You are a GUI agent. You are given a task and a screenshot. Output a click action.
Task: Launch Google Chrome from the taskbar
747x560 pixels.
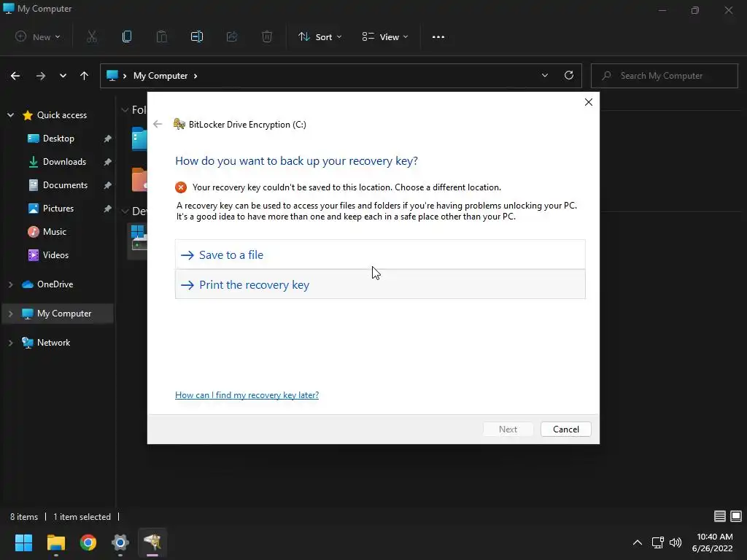88,542
